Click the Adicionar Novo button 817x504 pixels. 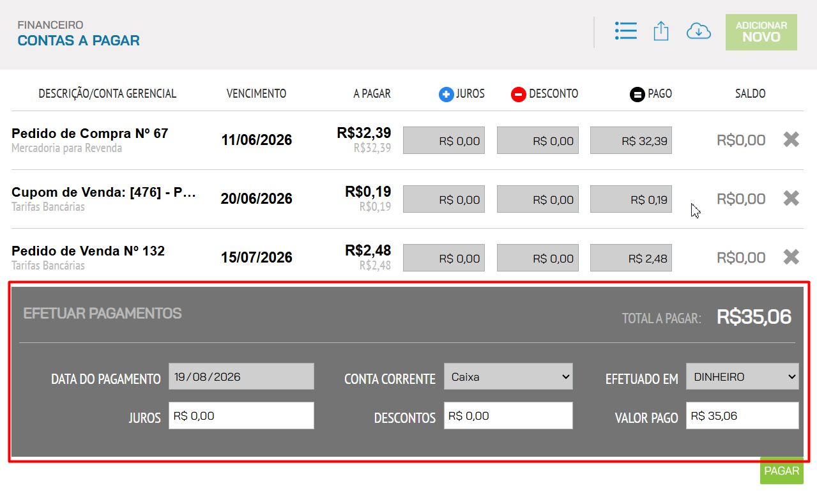coord(761,32)
